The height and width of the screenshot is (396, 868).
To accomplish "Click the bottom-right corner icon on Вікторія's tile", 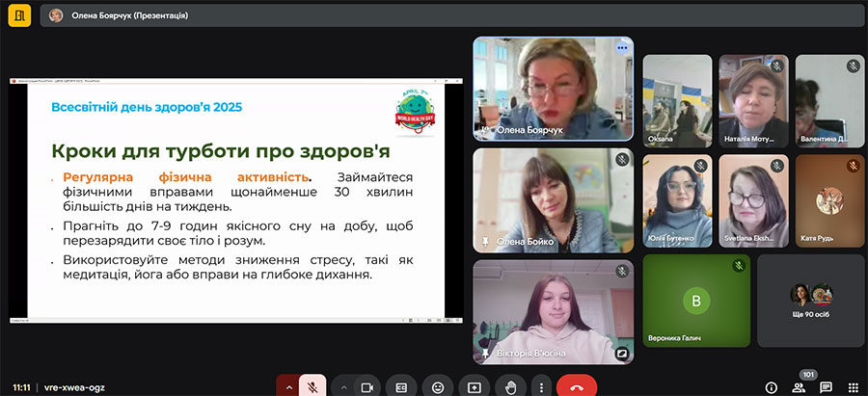I will (x=622, y=353).
